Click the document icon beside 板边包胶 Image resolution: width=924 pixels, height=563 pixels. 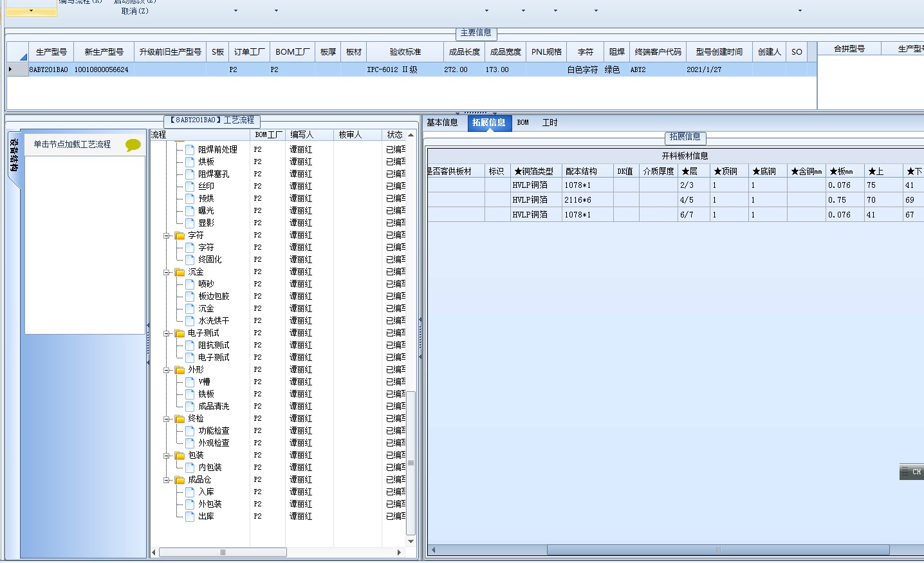point(190,296)
